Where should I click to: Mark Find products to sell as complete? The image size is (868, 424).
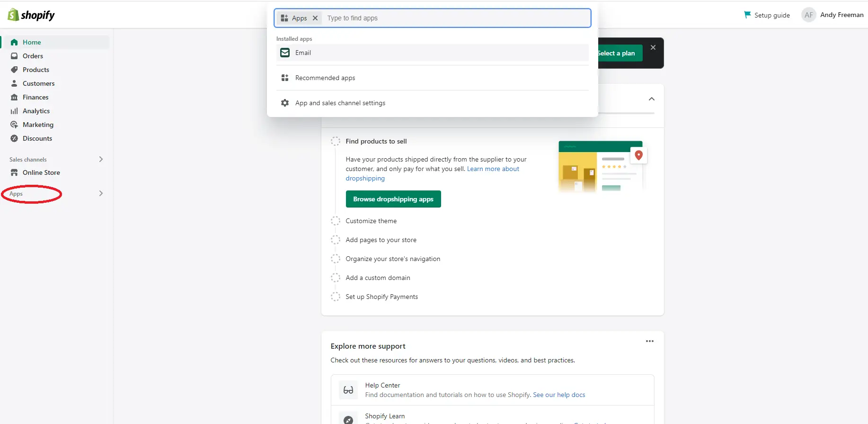tap(336, 141)
